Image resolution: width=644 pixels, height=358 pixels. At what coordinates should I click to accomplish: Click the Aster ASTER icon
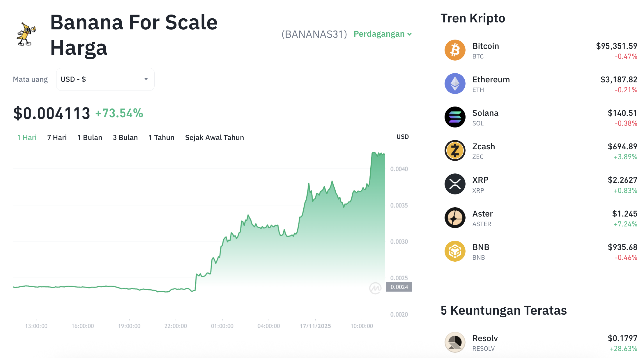tap(455, 218)
